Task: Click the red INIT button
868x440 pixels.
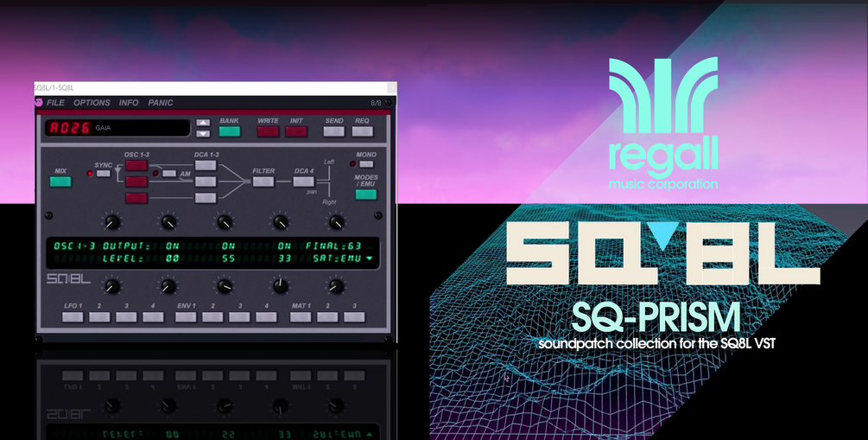Action: [x=296, y=131]
